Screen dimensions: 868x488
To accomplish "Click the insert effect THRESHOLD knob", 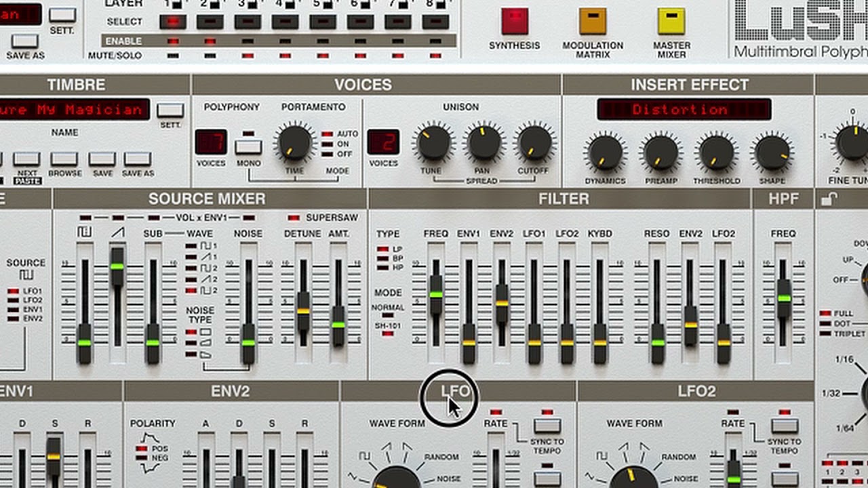I will point(717,152).
